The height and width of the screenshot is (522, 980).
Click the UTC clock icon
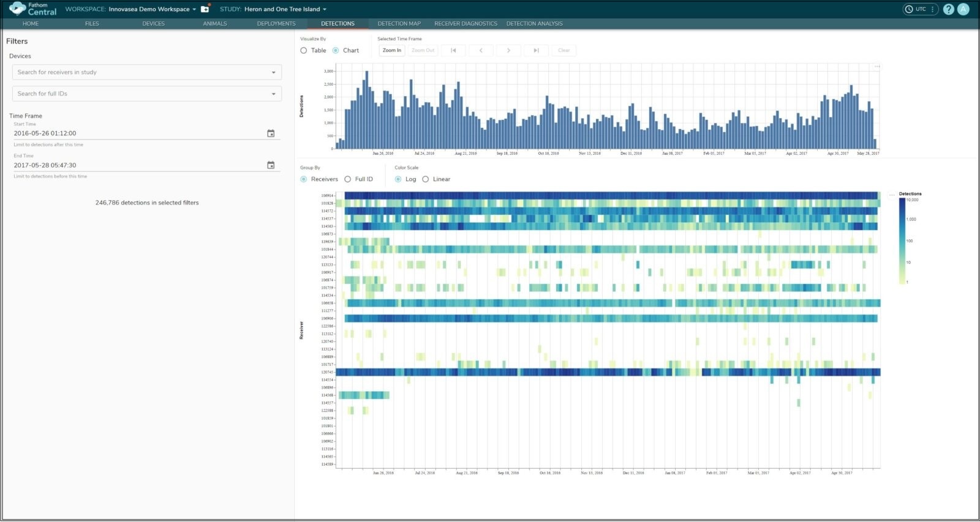909,9
